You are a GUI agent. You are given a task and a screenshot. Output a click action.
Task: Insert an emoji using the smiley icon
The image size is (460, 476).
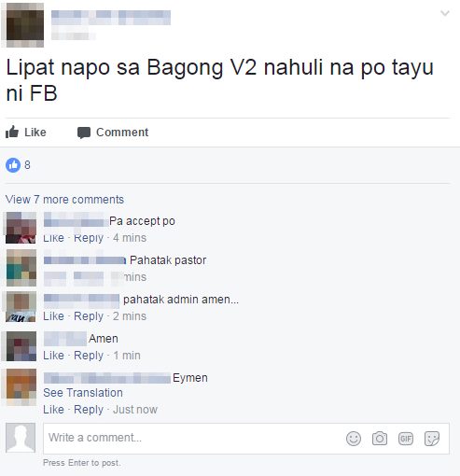click(354, 439)
